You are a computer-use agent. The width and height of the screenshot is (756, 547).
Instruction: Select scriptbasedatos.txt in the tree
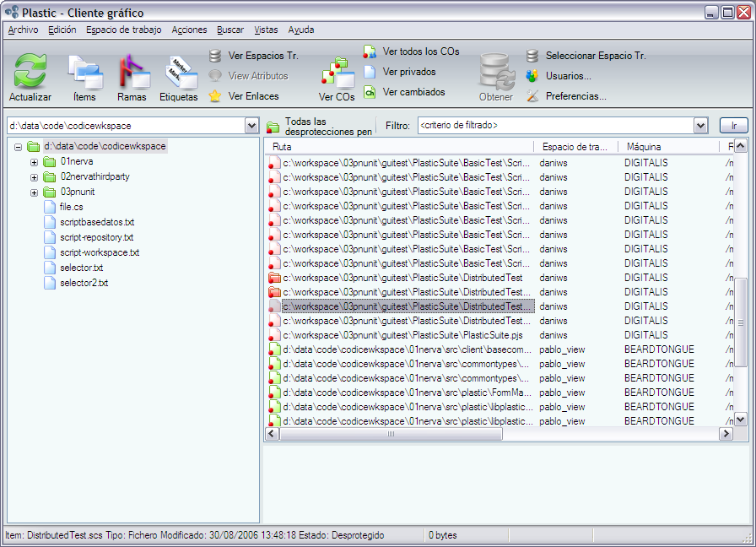tap(97, 222)
